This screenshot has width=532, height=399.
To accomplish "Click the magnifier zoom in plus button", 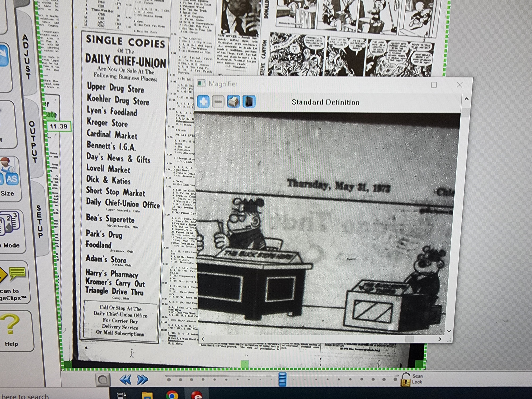I will (203, 101).
